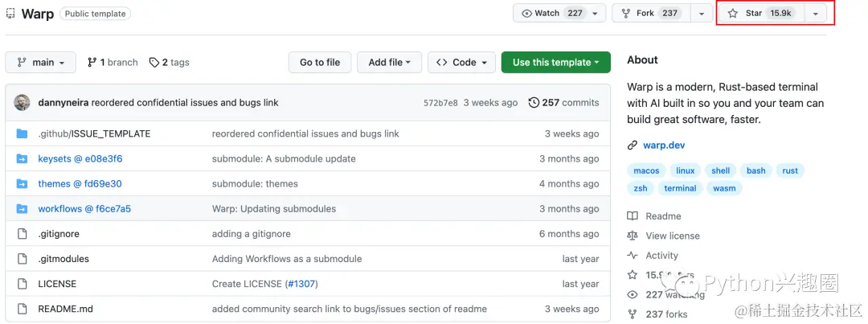View the 2 tags link

[x=170, y=63]
